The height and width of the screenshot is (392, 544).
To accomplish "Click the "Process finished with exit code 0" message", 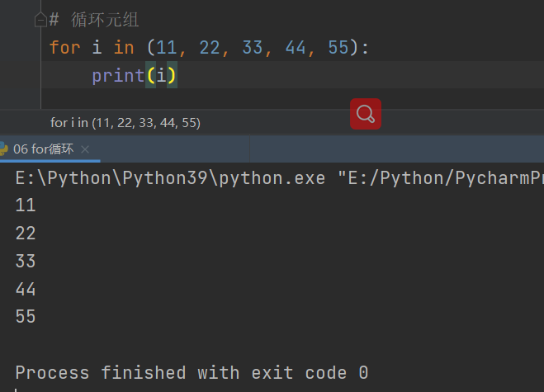I will (x=192, y=372).
